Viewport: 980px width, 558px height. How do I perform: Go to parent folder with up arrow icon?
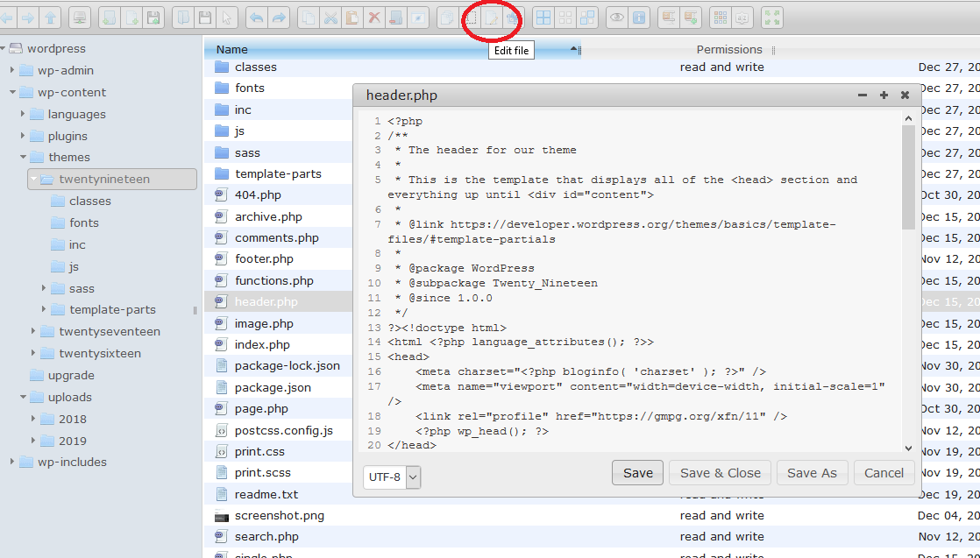point(50,18)
